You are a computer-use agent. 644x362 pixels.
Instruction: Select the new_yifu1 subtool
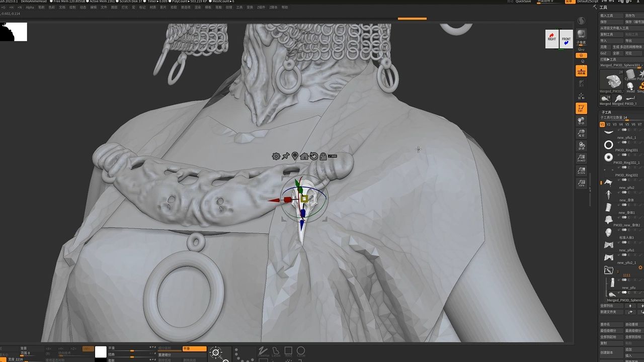click(622, 245)
